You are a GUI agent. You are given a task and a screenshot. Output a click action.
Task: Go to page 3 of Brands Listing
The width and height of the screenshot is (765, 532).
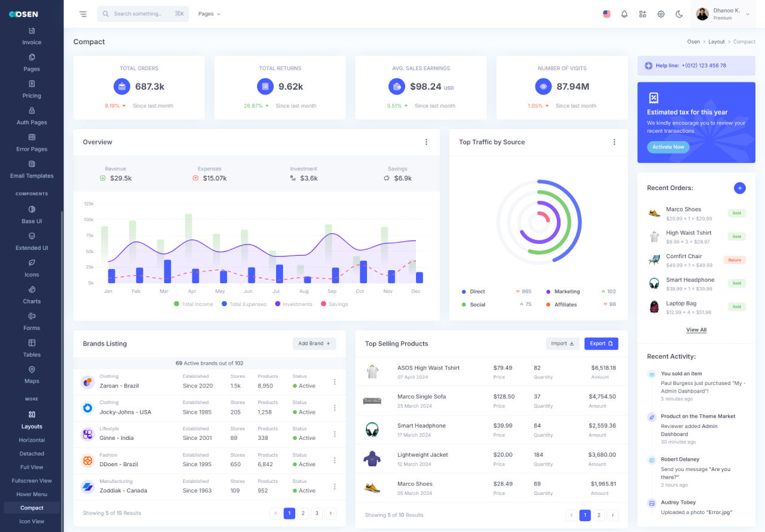[317, 513]
